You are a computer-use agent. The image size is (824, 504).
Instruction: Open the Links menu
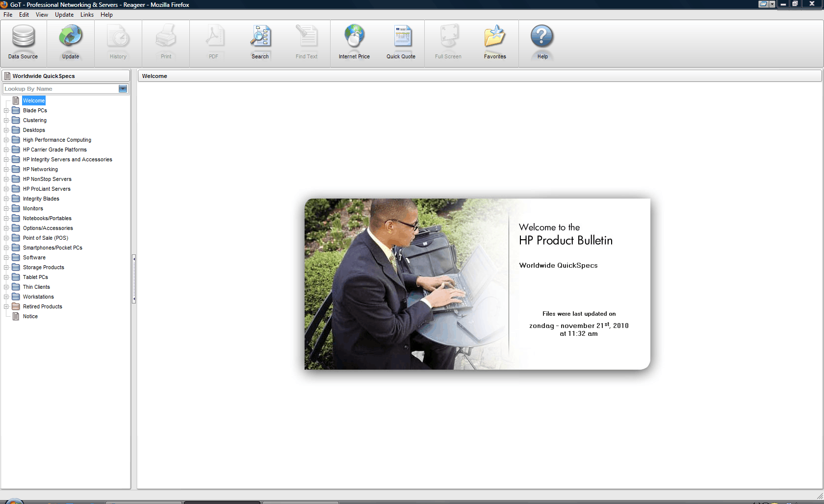click(x=87, y=15)
